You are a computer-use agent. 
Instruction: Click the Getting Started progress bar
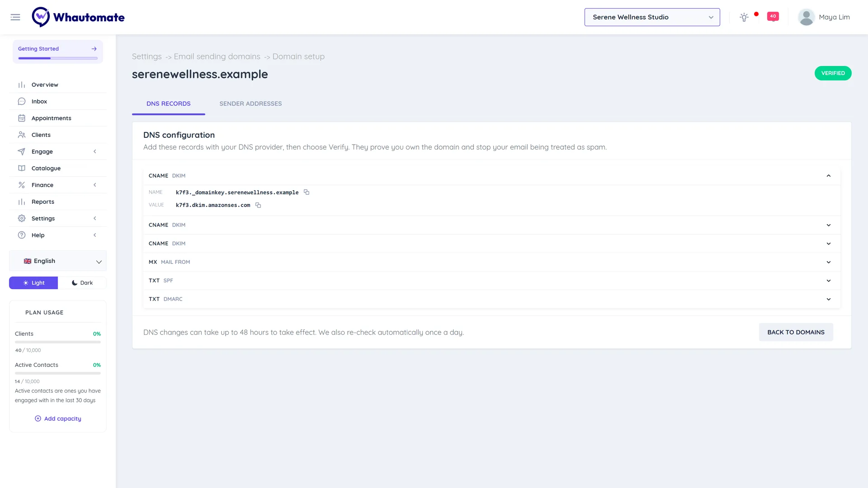pos(58,58)
